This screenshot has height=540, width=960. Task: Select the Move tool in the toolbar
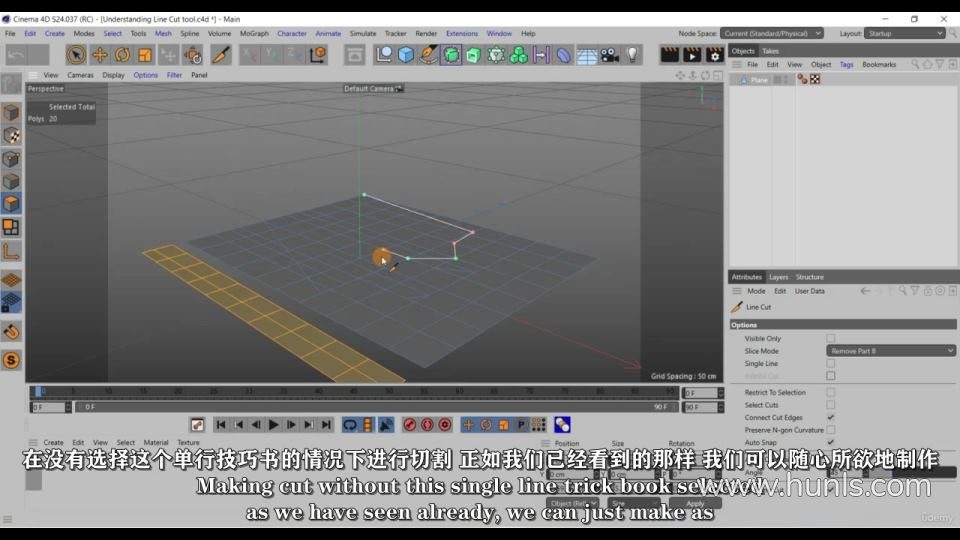(100, 55)
